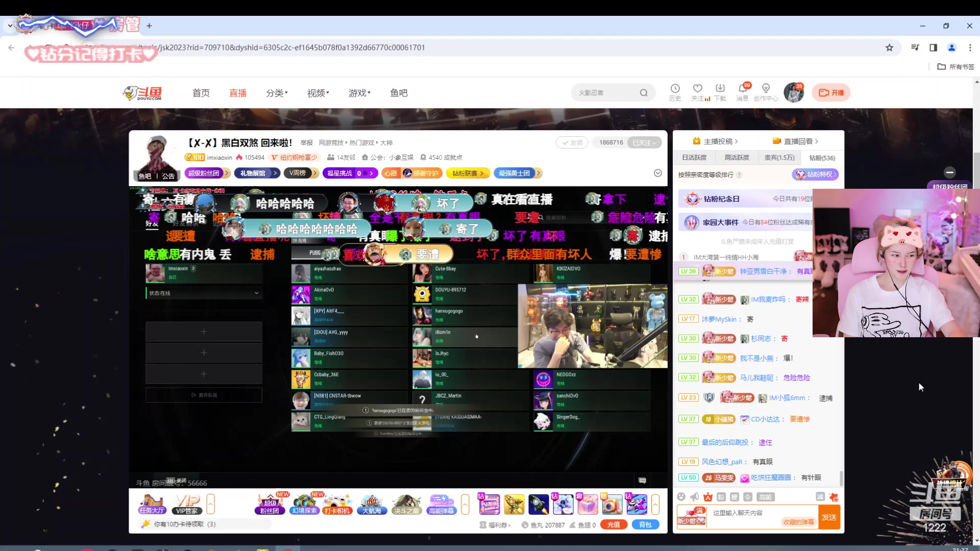Open 幻境探索 activity icon
The width and height of the screenshot is (980, 551).
tap(305, 504)
